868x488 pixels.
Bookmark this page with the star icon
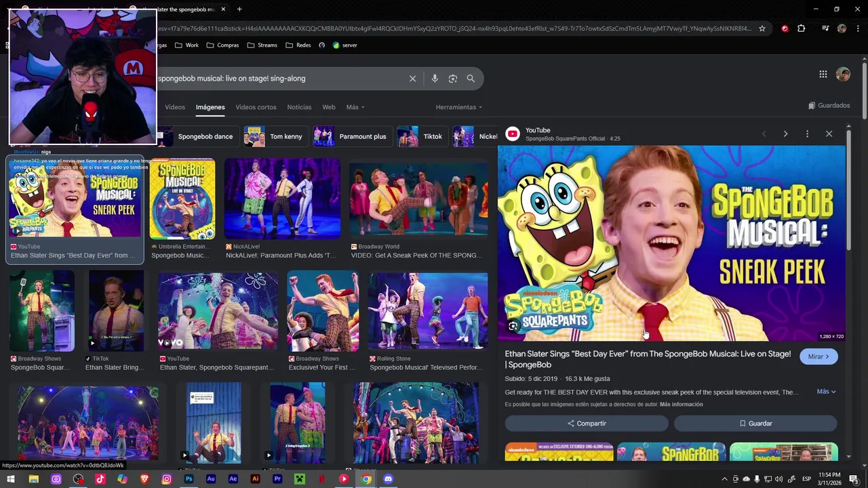(x=762, y=28)
